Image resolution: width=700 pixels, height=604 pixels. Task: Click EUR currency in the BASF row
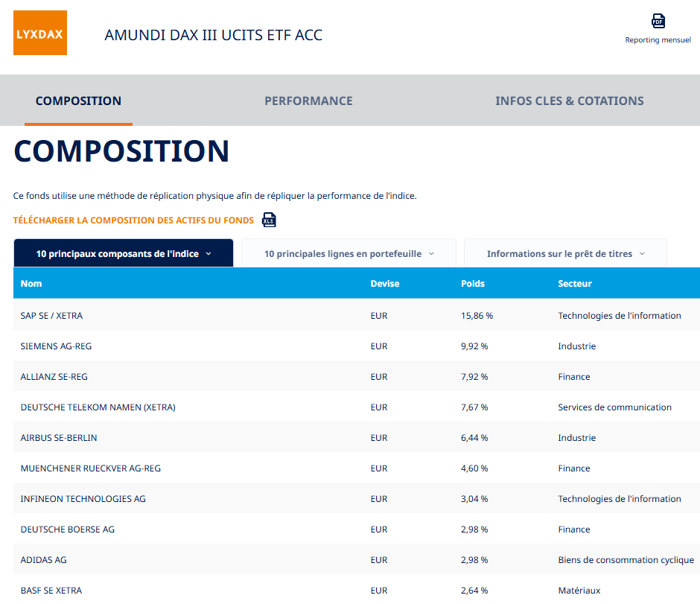379,590
